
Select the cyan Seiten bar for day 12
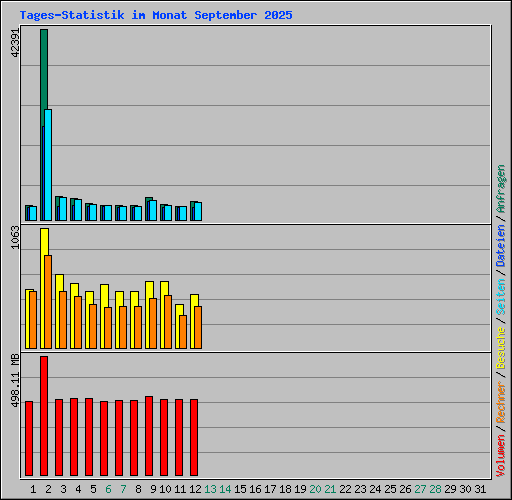point(198,211)
